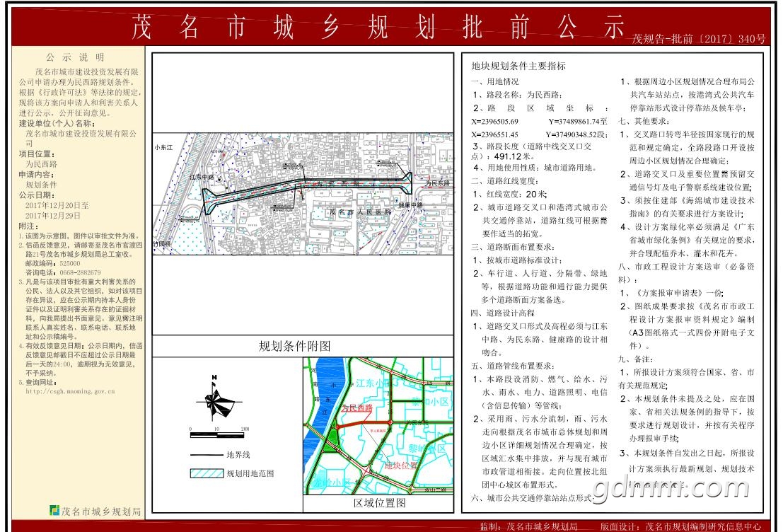Image resolution: width=783 pixels, height=532 pixels.
Task: Click the footer 版面设计：茂名市规划编制研究信息中心
Action: 681,526
